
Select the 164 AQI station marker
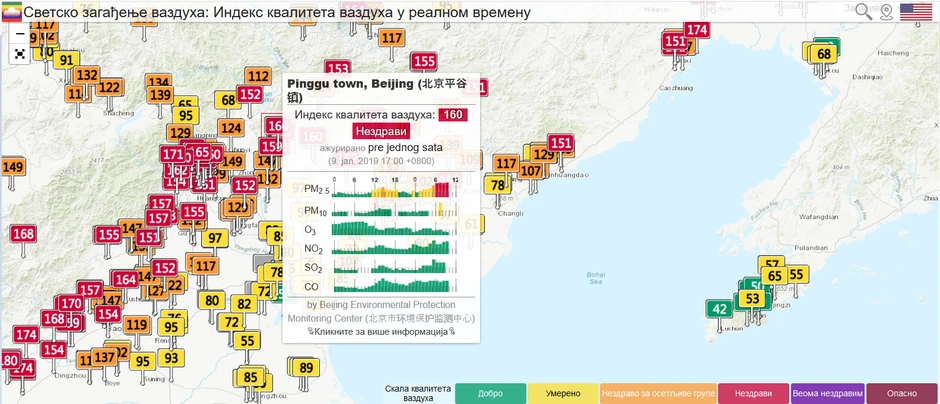click(x=125, y=279)
